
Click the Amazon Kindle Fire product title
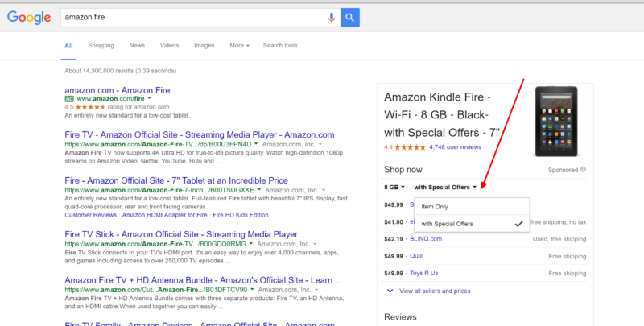pyautogui.click(x=442, y=115)
